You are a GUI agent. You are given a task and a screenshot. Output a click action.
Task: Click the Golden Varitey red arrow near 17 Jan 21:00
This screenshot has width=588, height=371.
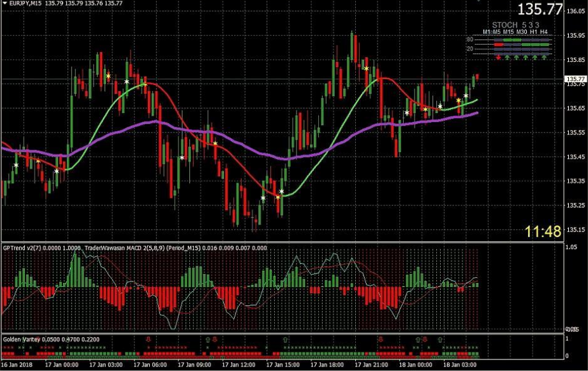[381, 340]
